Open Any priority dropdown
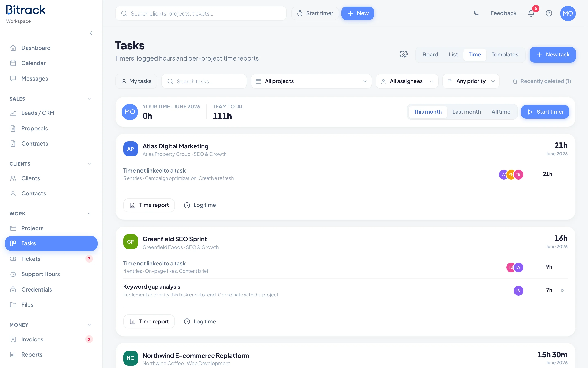The image size is (588, 368). click(471, 81)
